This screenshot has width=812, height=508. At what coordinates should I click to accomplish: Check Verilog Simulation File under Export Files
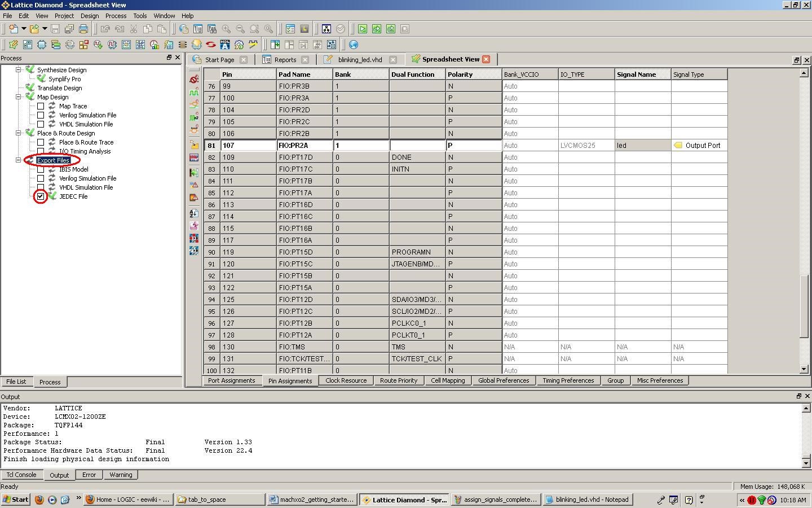tap(41, 178)
